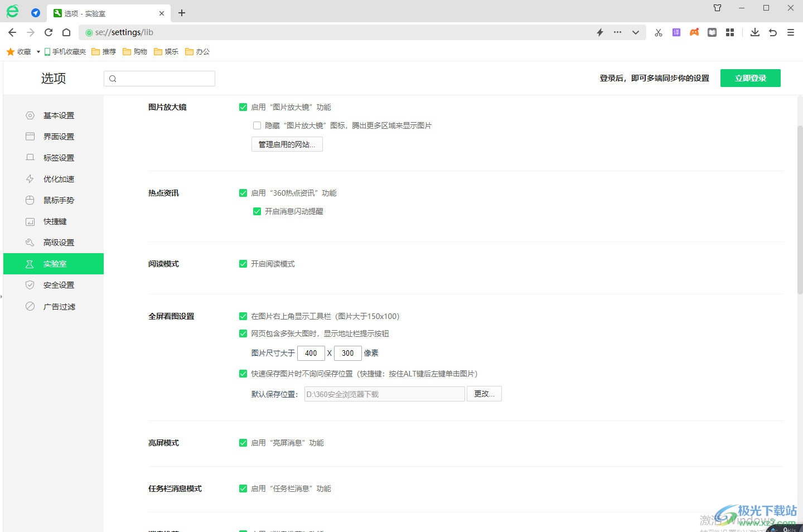This screenshot has height=532, width=803.
Task: Open a new tab with plus
Action: pyautogui.click(x=182, y=13)
